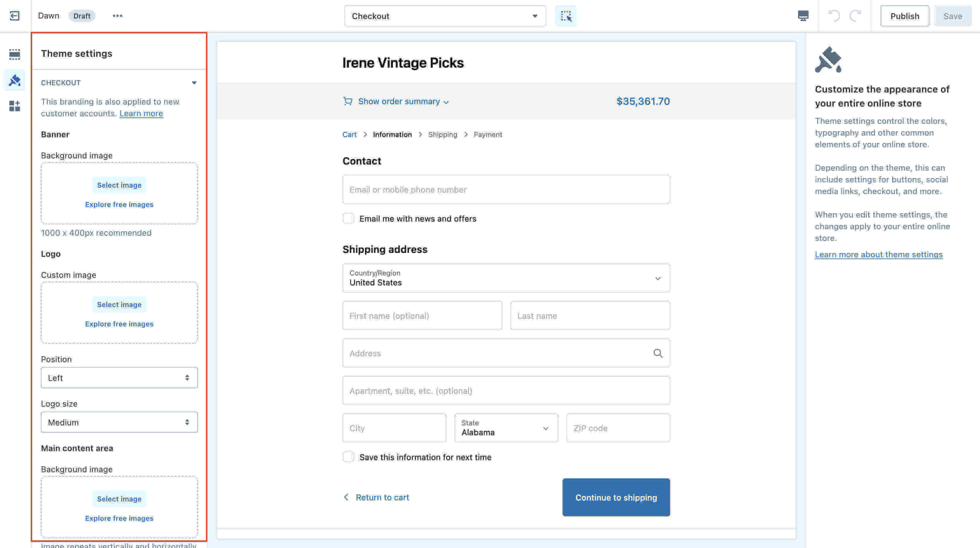Click the order total $35,361.70
The image size is (980, 548).
(643, 101)
